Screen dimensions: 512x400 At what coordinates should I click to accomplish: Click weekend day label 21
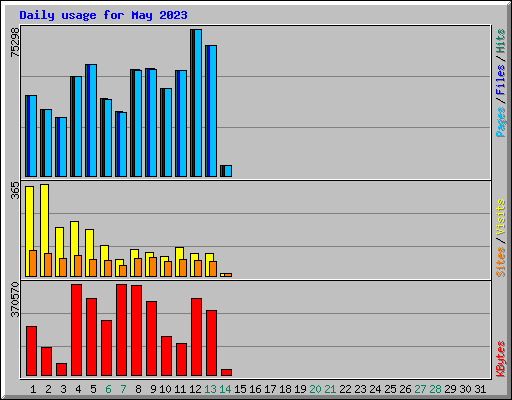point(330,389)
